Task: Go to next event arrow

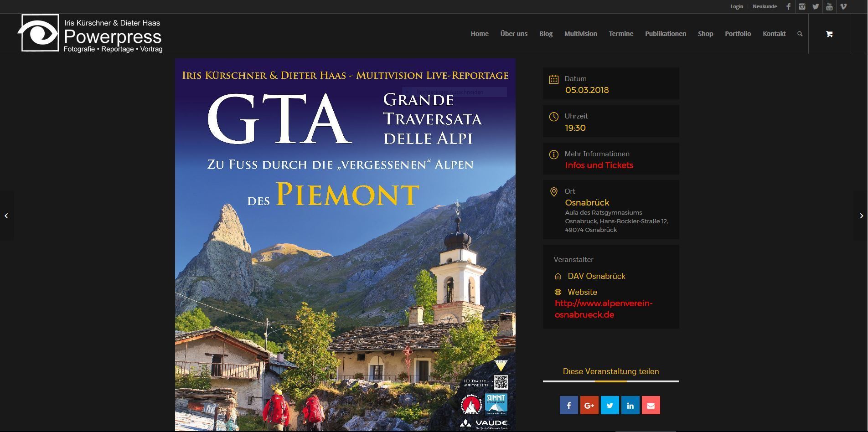Action: point(861,216)
